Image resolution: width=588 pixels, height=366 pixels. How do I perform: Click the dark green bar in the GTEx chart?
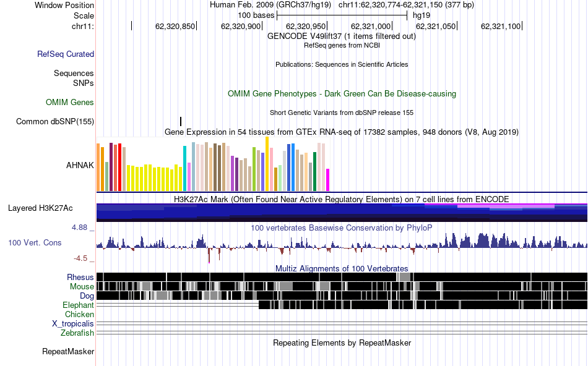coord(315,172)
